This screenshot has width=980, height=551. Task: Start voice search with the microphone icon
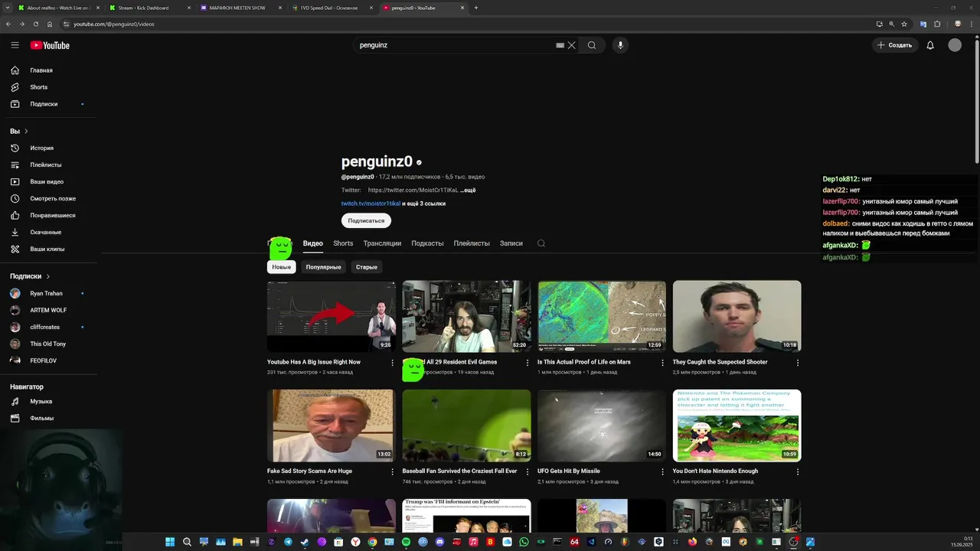620,45
